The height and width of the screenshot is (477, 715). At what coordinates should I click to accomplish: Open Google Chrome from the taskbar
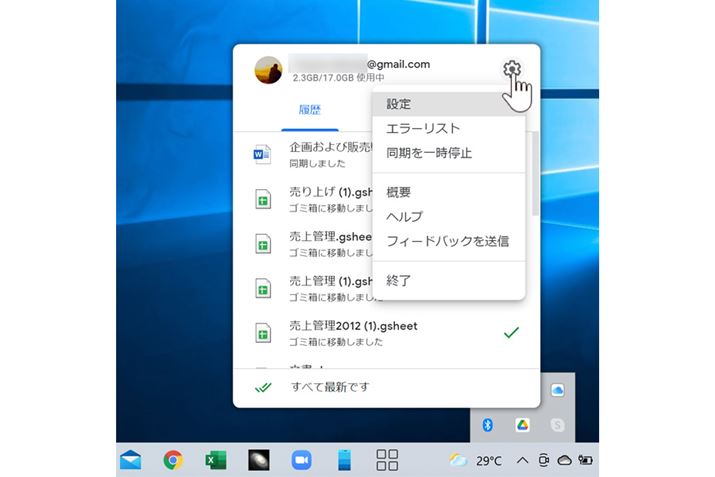pos(173,460)
